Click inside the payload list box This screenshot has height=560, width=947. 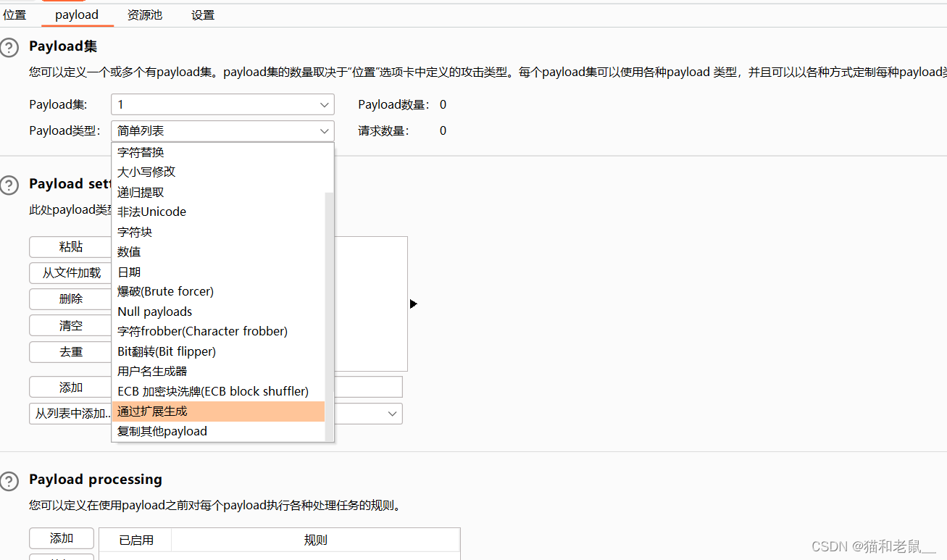pyautogui.click(x=370, y=304)
